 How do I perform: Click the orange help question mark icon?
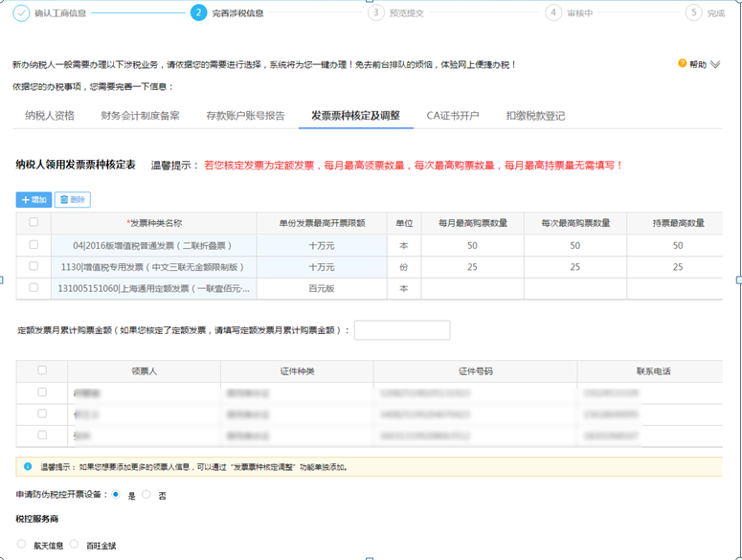click(683, 63)
